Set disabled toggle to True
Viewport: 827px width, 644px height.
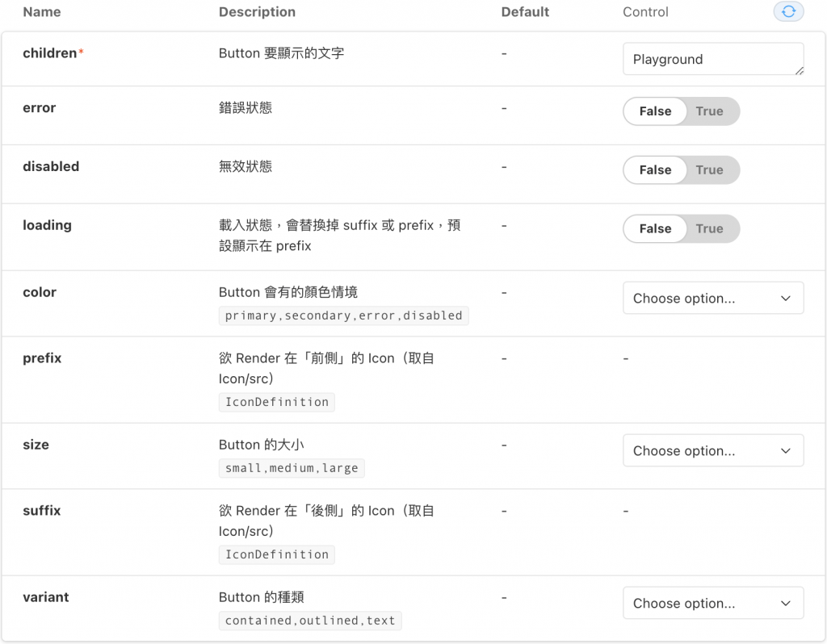709,170
